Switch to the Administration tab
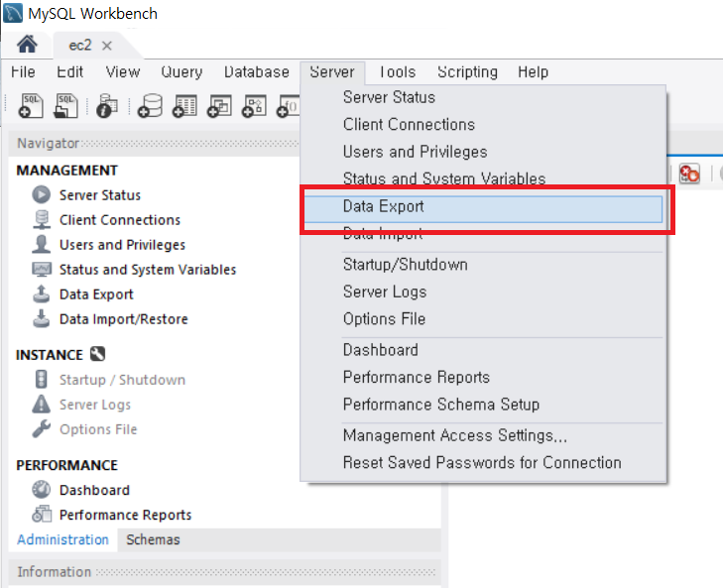723x588 pixels. (x=62, y=539)
